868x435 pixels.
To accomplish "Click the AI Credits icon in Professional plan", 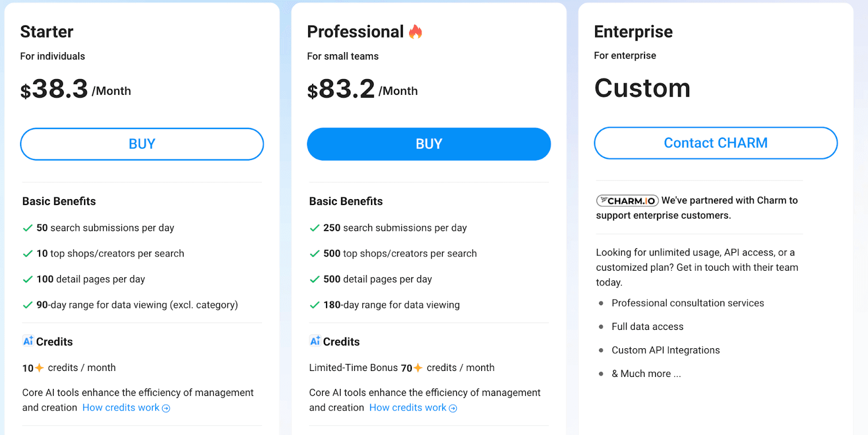I will coord(315,341).
